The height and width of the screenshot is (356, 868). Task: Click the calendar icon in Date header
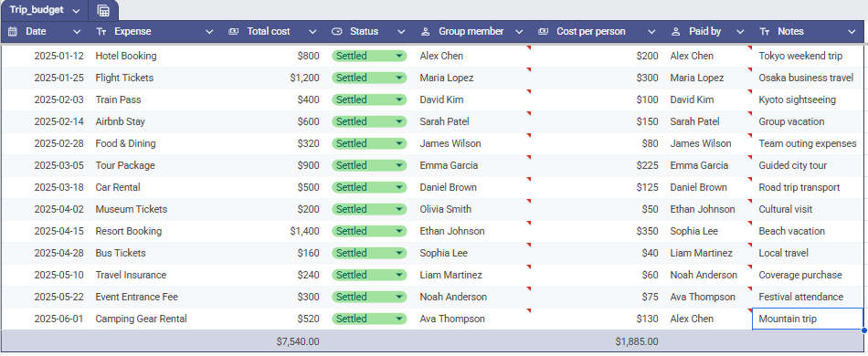[13, 32]
